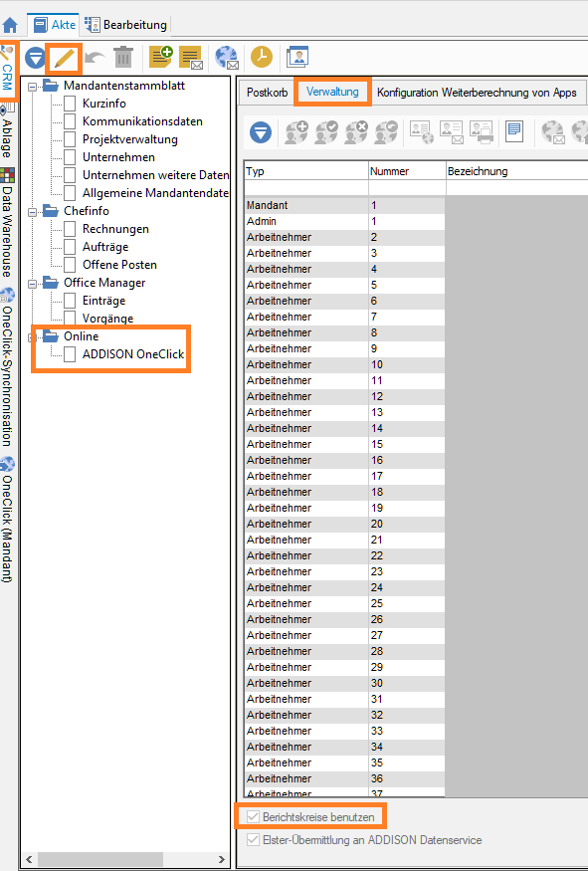Switch to the Bearbeitung tab
This screenshot has height=871, width=588.
(126, 25)
